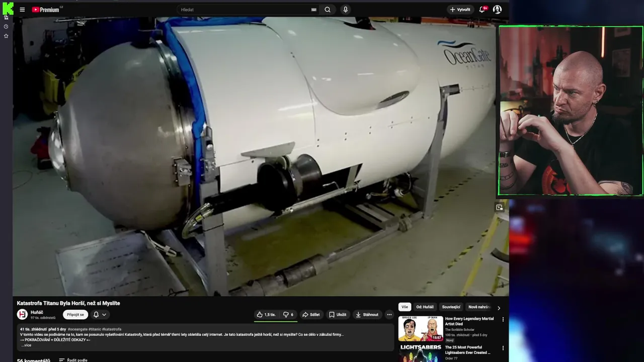Like the video with thumbs up
This screenshot has width=644, height=362.
[x=266, y=315]
